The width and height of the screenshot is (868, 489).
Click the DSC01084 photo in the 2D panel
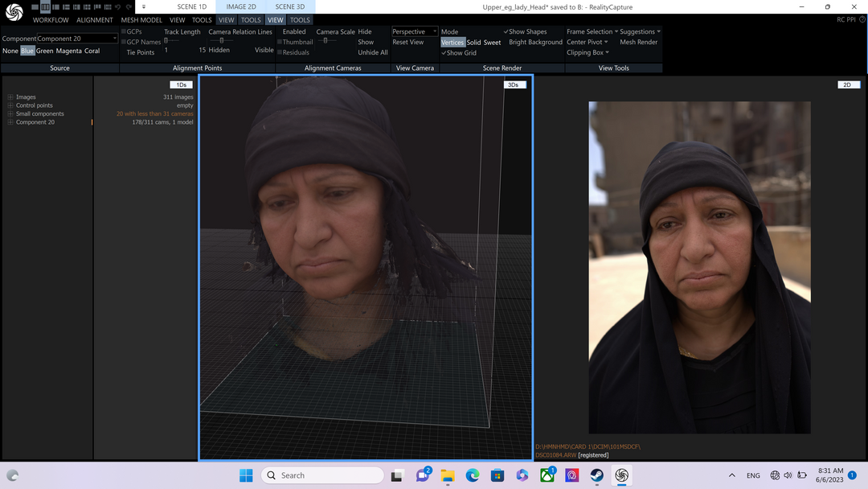(x=699, y=265)
